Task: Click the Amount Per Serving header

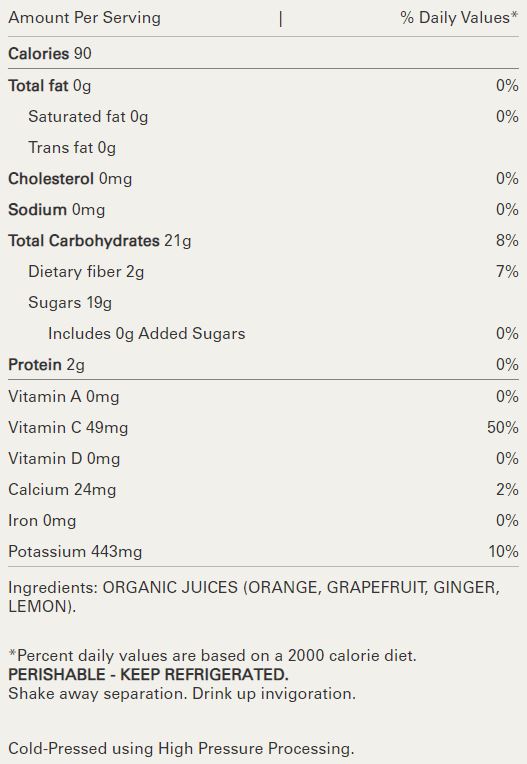Action: [x=84, y=18]
